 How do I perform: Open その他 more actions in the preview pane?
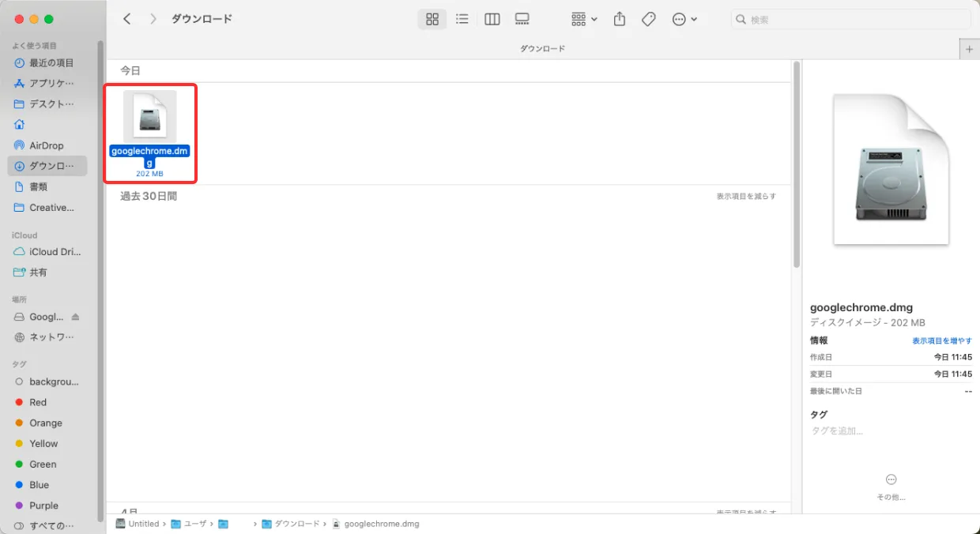coord(891,487)
